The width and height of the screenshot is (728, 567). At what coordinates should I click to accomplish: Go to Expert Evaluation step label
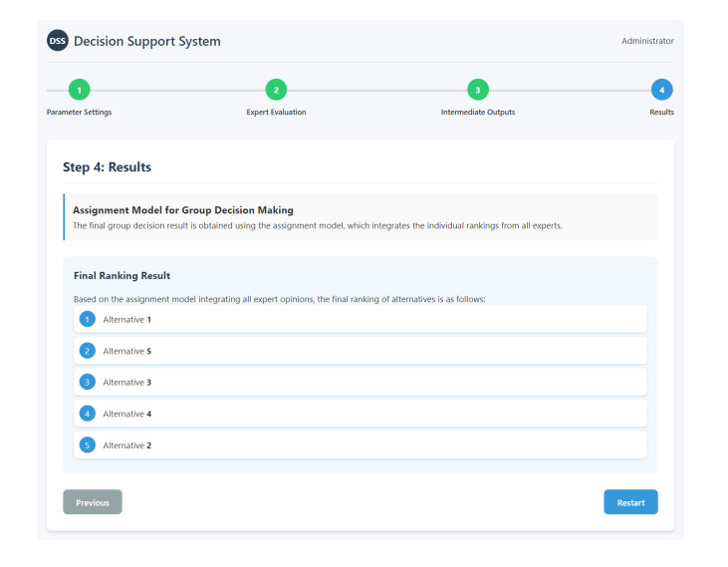(277, 112)
